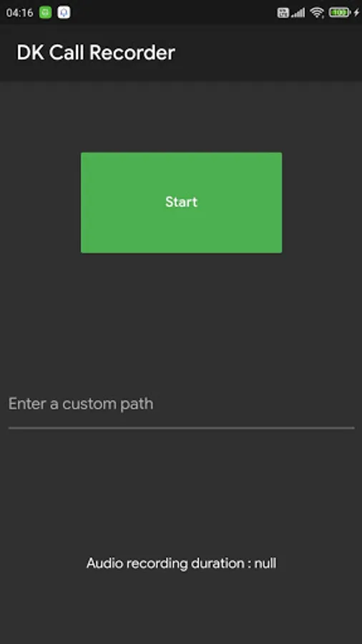Click the white 'Start' text label
This screenshot has width=362, height=644.
tap(181, 202)
